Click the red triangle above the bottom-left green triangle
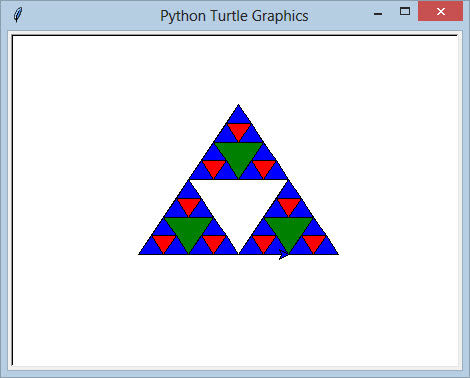The height and width of the screenshot is (378, 470). pos(189,205)
